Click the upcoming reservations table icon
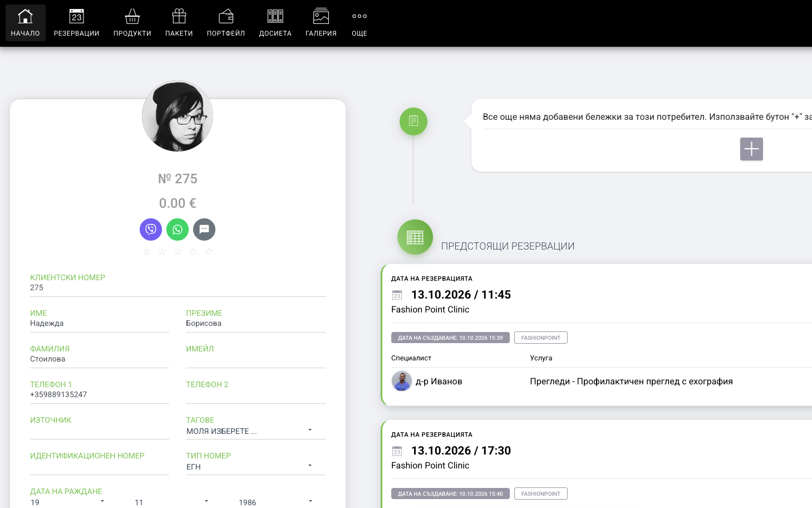812x508 pixels. click(x=415, y=237)
